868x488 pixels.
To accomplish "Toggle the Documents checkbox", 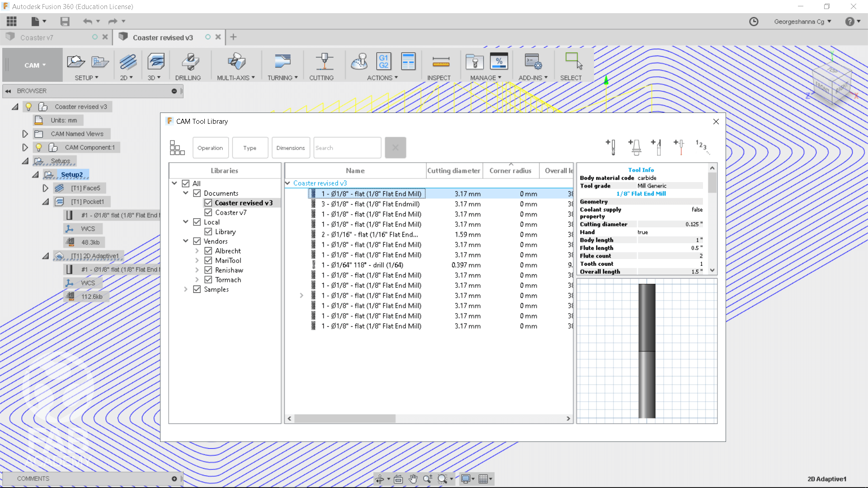I will click(x=197, y=193).
